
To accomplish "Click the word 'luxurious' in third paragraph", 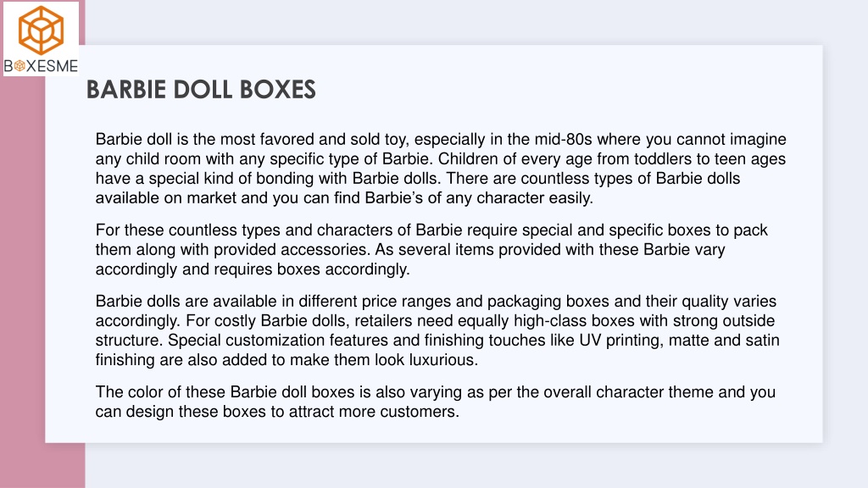I will tap(442, 360).
